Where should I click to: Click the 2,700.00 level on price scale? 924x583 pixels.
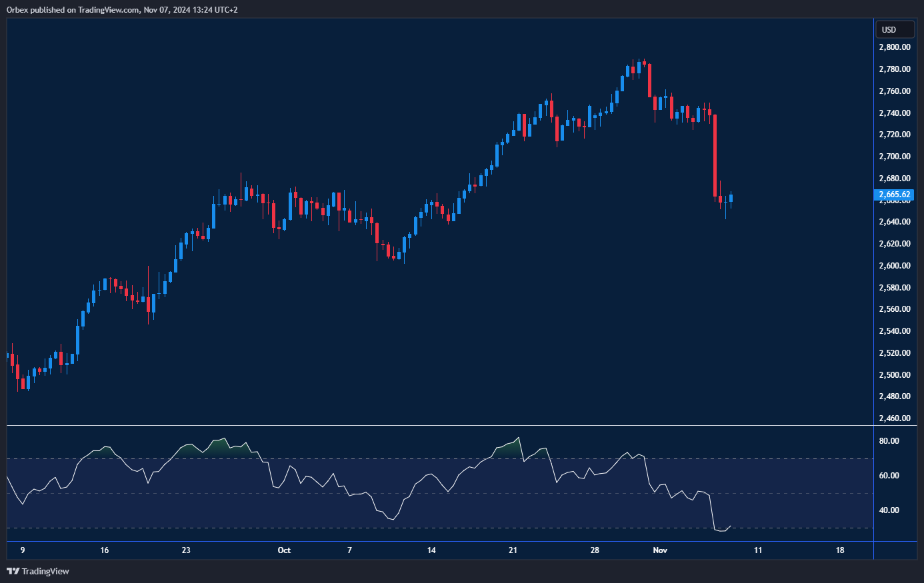coord(894,157)
